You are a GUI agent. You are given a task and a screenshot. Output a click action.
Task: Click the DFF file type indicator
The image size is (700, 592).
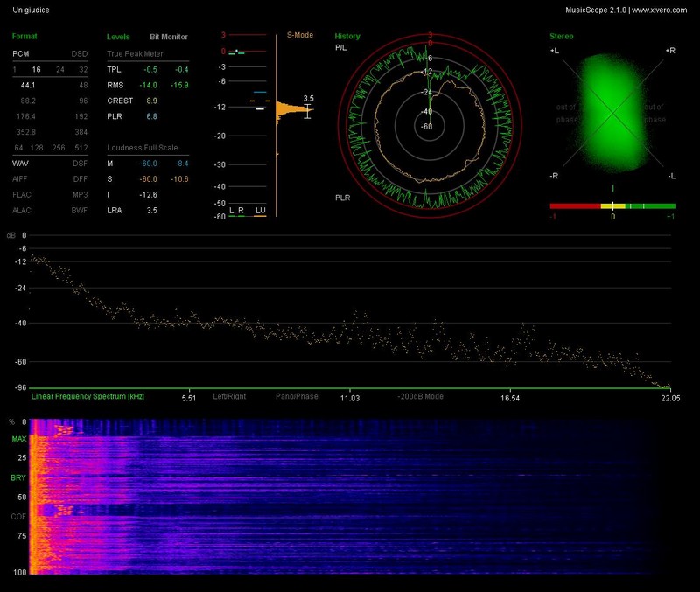coord(80,179)
